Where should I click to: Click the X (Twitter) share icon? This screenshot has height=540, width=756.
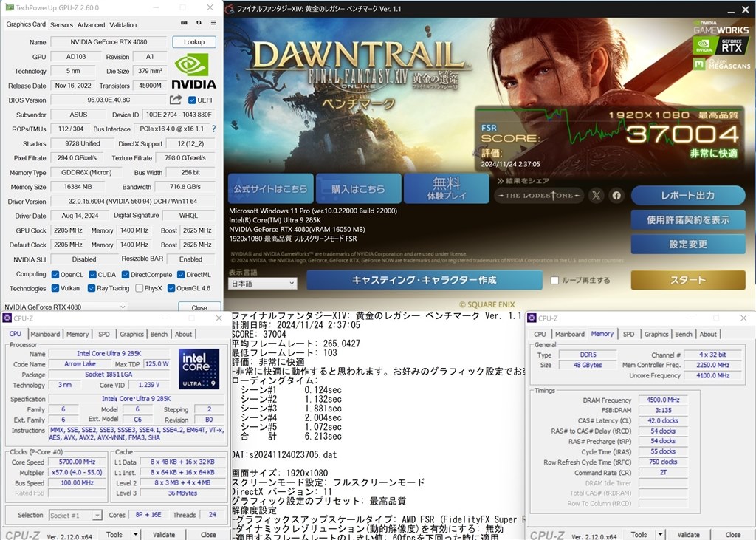tap(597, 196)
